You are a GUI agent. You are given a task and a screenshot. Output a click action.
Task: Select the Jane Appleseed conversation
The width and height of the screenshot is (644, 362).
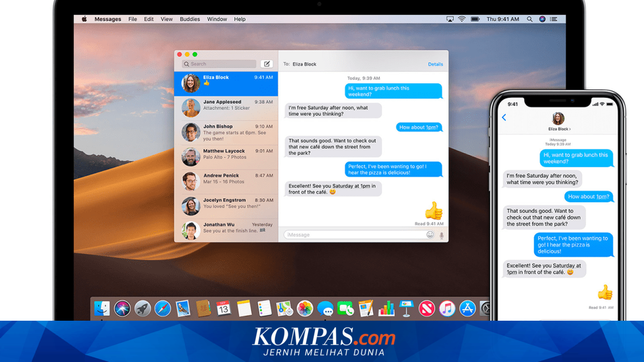tap(226, 109)
